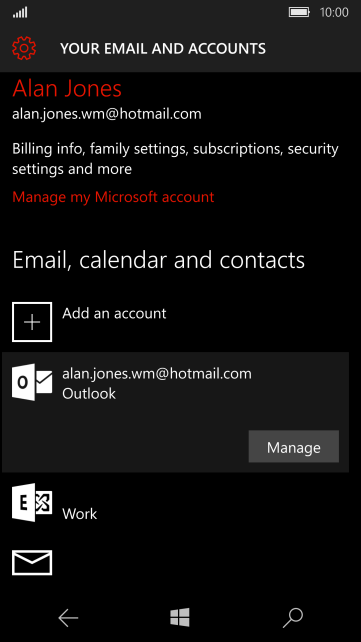Tap the red Settings gear icon
The width and height of the screenshot is (361, 642).
pyautogui.click(x=24, y=48)
